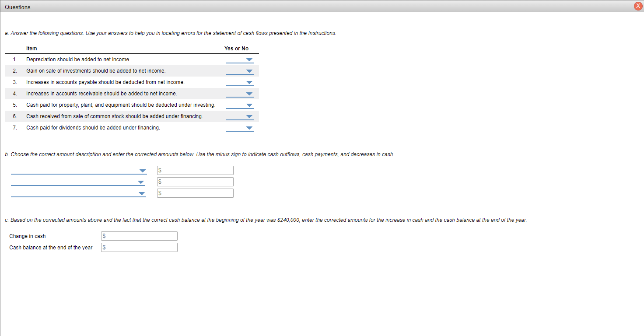Click the 'Item' column header
This screenshot has width=644, height=336.
(x=31, y=49)
